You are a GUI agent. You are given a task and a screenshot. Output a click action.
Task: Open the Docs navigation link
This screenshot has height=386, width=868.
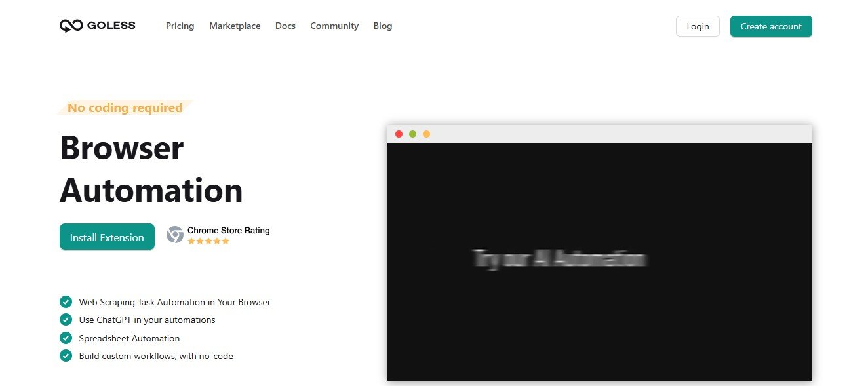click(x=285, y=26)
